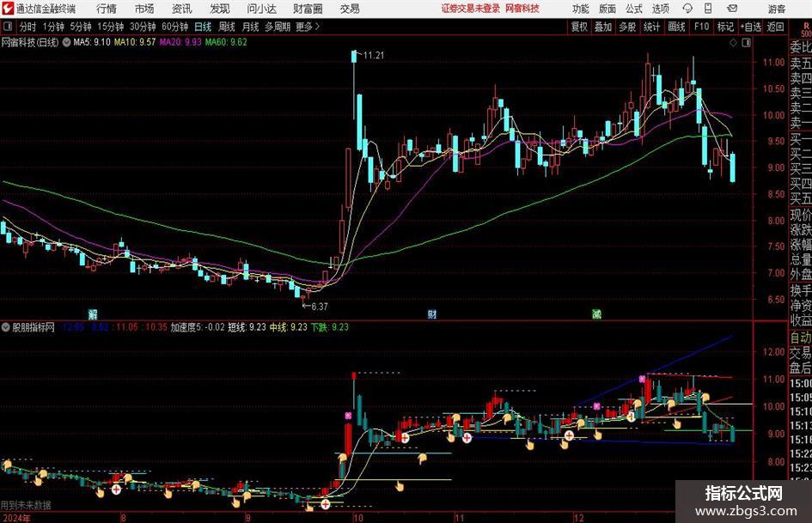Click the 加速度5: -0.02 indicator value
Viewport: 812px width, 523px height.
click(x=198, y=327)
